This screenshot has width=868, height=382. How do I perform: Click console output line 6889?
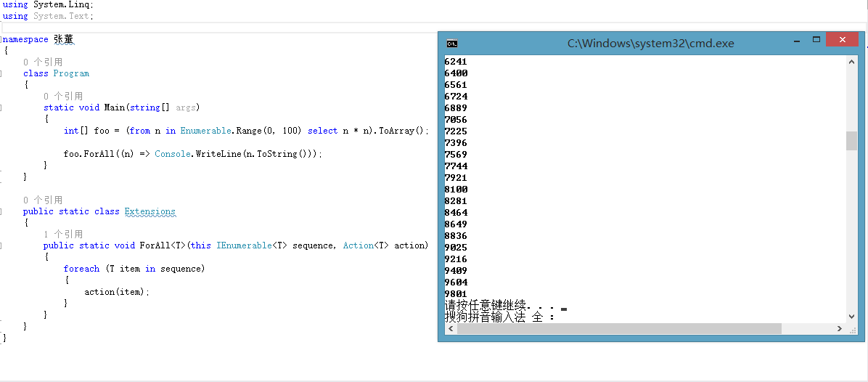coord(456,108)
